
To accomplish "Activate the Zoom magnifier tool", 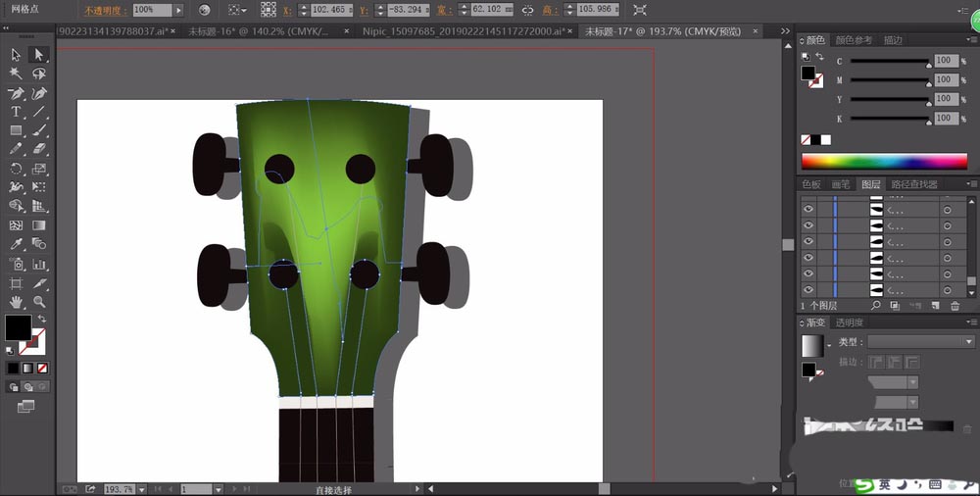I will pos(39,302).
